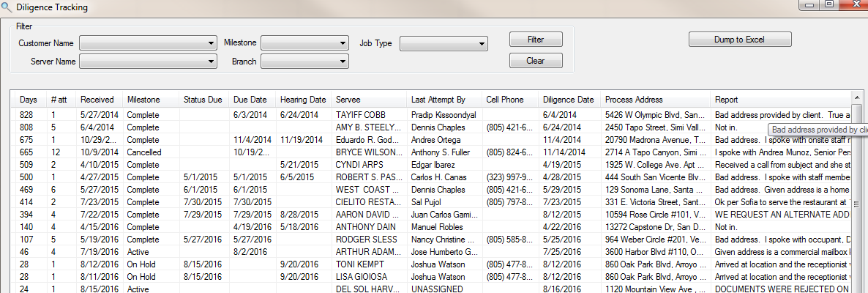Sort by the # att column header
Screen dimensions: 868x293
[60, 100]
